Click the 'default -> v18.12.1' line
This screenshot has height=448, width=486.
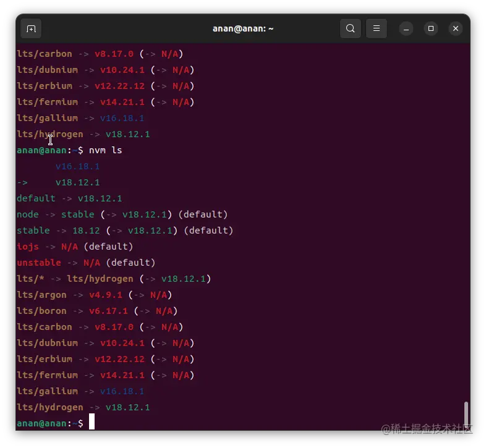[69, 198]
